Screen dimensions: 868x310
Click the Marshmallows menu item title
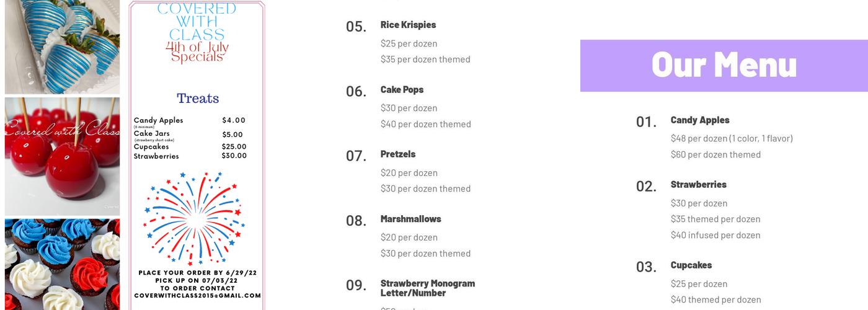[410, 219]
